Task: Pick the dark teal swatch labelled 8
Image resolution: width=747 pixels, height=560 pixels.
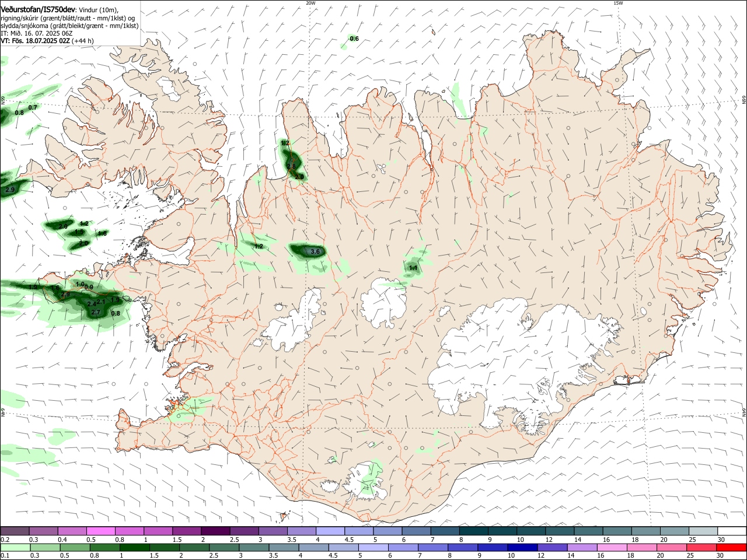Action: [473, 531]
